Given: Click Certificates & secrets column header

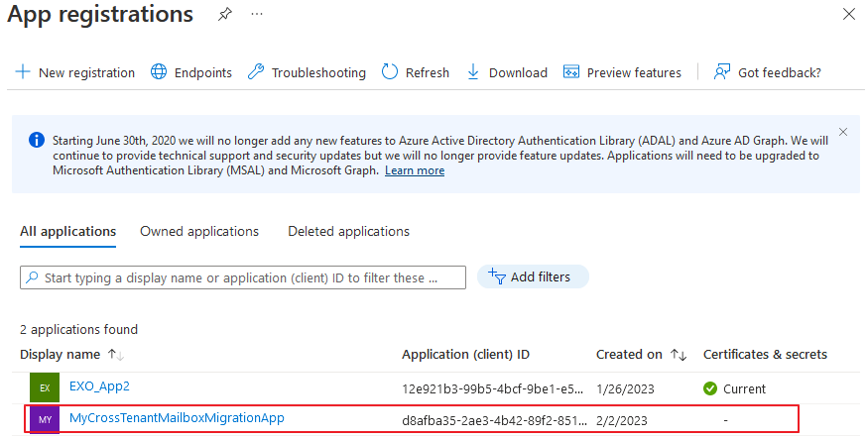Looking at the screenshot, I should (x=765, y=355).
